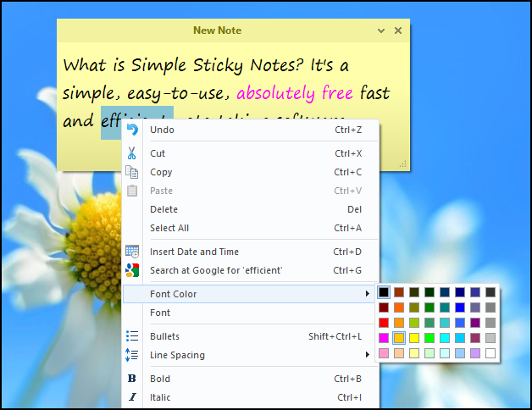Pick the lavender color swatch
This screenshot has height=410, width=532.
pos(475,353)
